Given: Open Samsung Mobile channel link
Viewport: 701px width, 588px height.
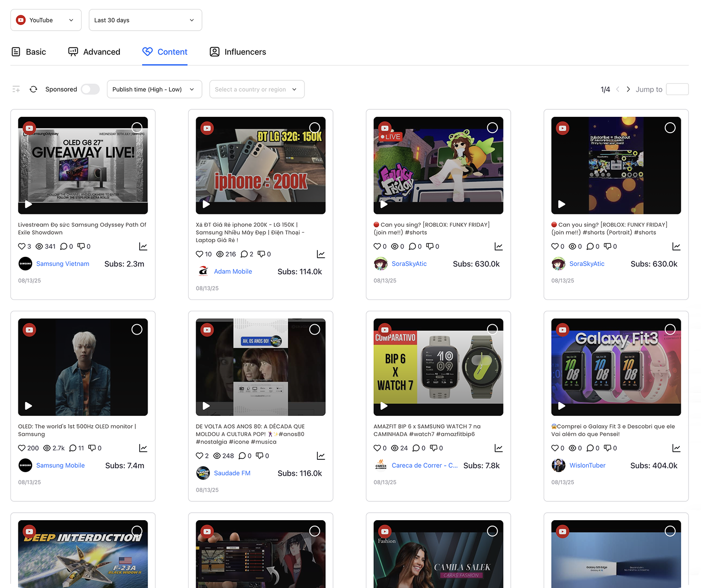Looking at the screenshot, I should [60, 466].
